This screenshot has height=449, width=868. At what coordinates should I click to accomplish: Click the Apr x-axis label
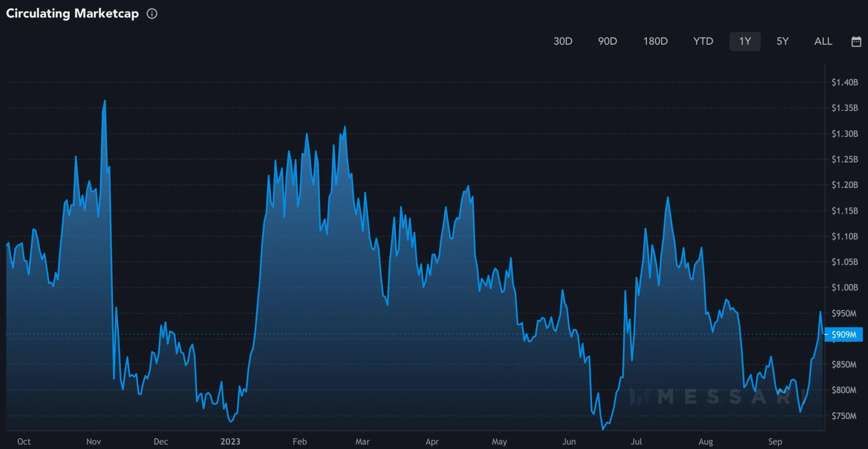tap(432, 442)
